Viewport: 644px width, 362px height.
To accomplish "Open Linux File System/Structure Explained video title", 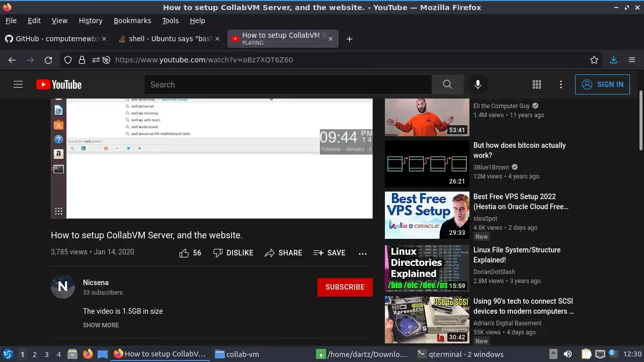I will pos(517,255).
